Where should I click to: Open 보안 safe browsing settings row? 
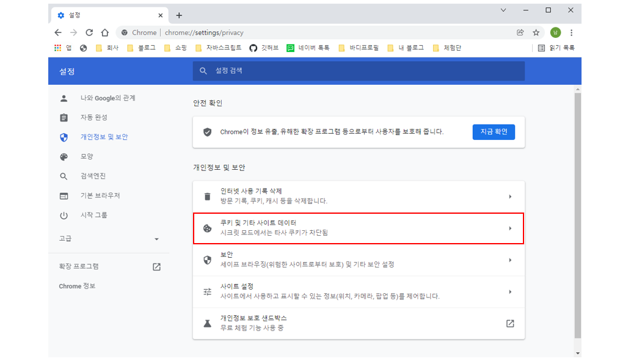click(359, 260)
